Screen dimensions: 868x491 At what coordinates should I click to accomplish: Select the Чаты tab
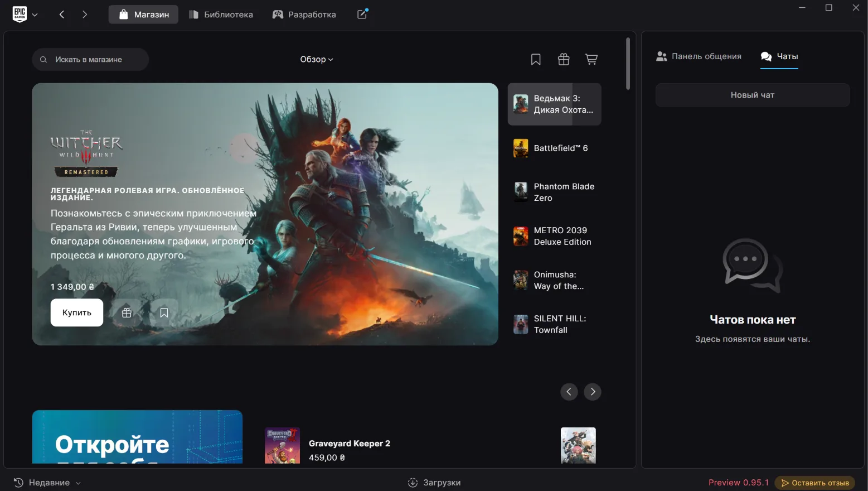[779, 56]
